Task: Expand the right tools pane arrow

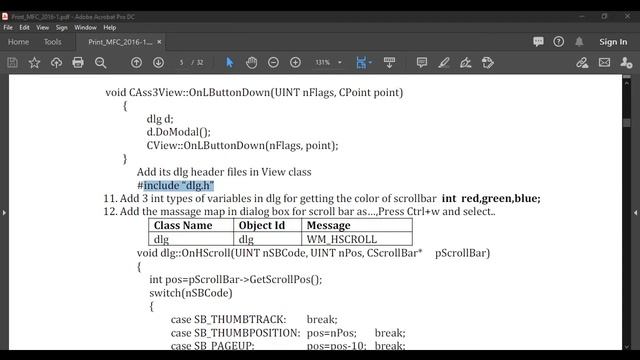Action: 636,212
